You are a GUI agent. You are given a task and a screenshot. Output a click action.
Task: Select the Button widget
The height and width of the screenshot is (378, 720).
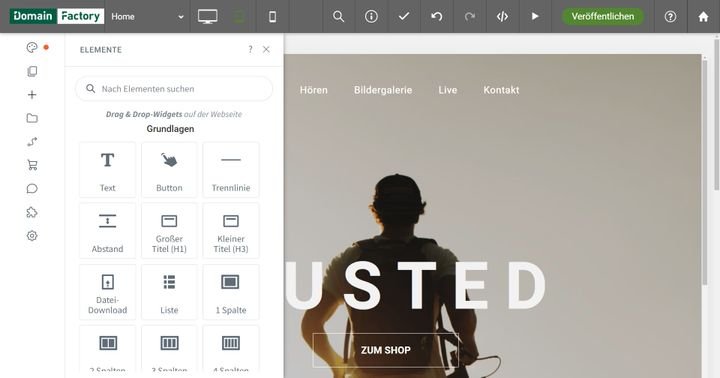[x=169, y=170]
